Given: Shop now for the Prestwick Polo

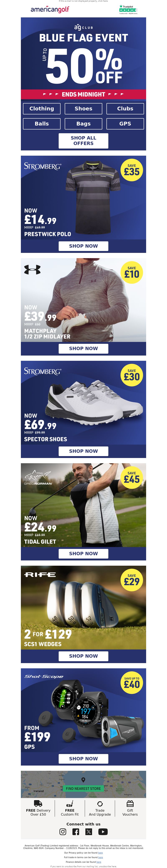Looking at the screenshot, I should point(83,246).
